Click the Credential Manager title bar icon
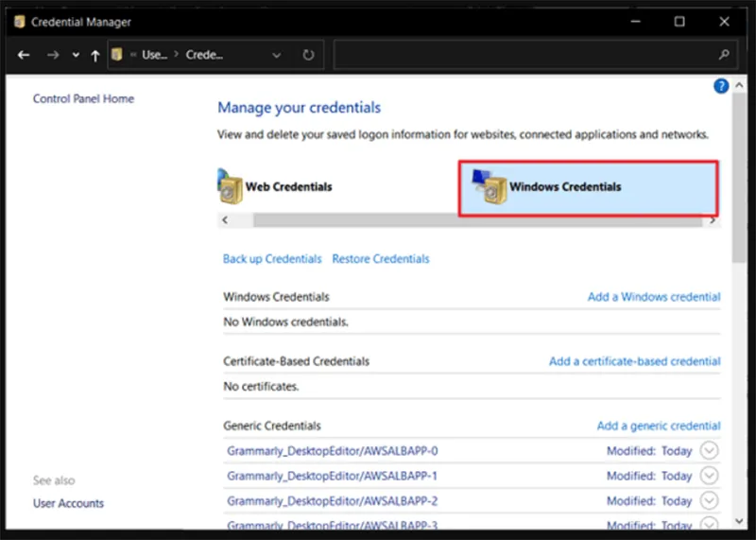This screenshot has width=756, height=540. click(19, 22)
